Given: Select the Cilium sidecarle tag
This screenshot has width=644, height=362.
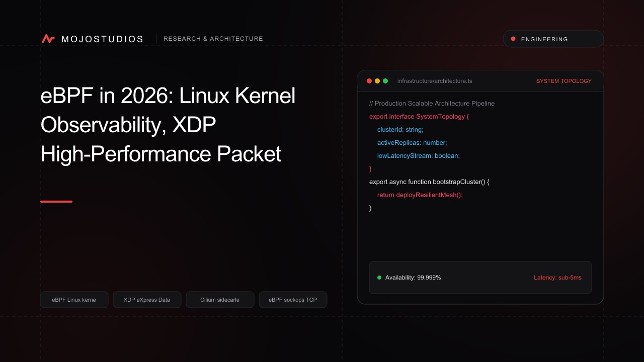Looking at the screenshot, I should click(220, 300).
